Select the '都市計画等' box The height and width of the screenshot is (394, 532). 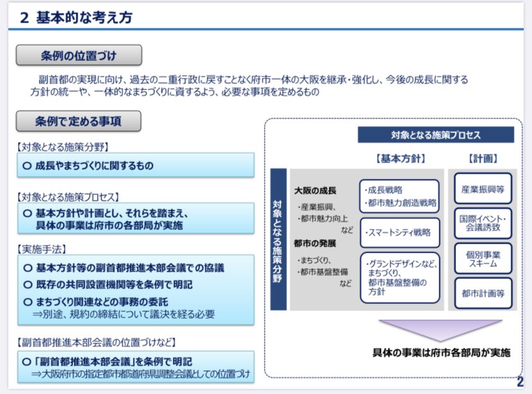(x=483, y=293)
